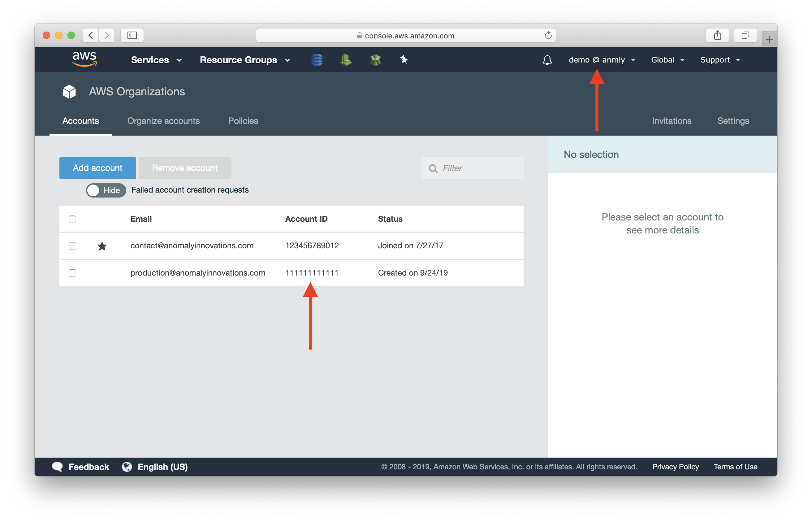Click the star icon on master account
Image resolution: width=812 pixels, height=522 pixels.
point(102,245)
